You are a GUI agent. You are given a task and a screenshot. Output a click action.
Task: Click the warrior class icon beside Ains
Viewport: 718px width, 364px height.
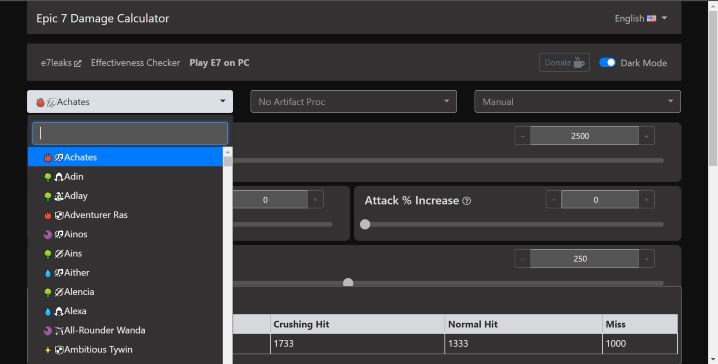point(59,254)
